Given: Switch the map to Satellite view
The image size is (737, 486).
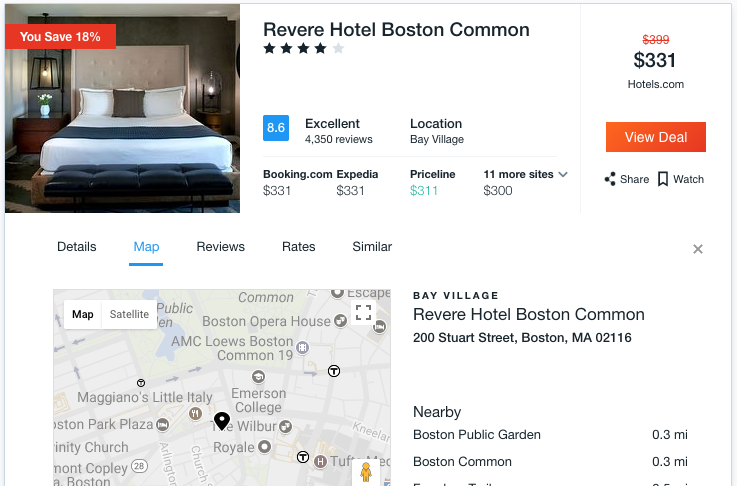Looking at the screenshot, I should (129, 314).
